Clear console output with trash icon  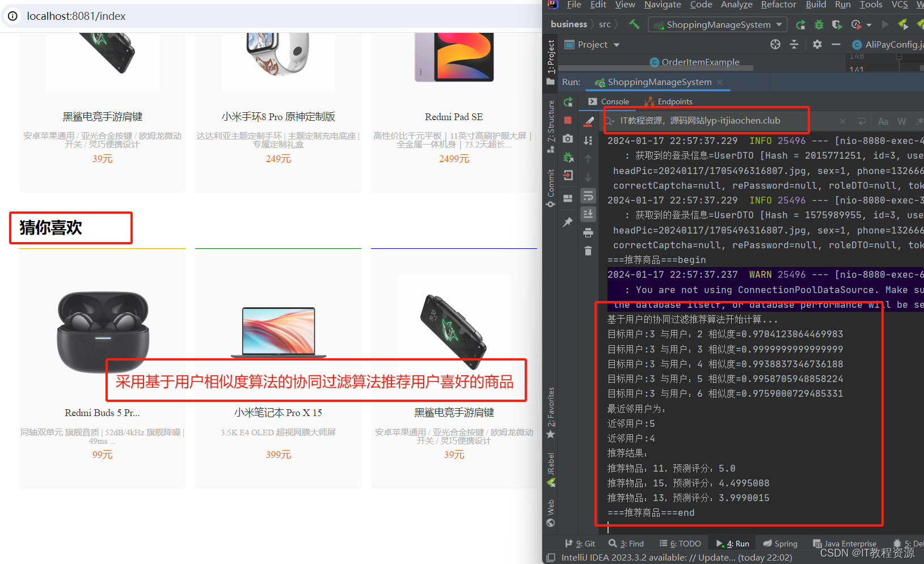point(588,251)
